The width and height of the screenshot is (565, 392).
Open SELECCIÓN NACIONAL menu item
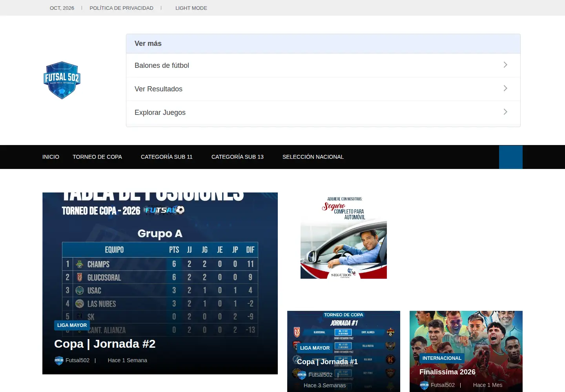(x=313, y=157)
